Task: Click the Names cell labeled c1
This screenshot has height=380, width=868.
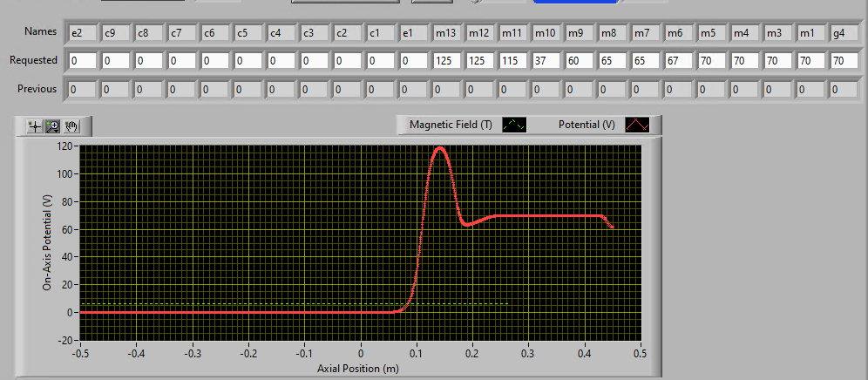Action: [382, 33]
